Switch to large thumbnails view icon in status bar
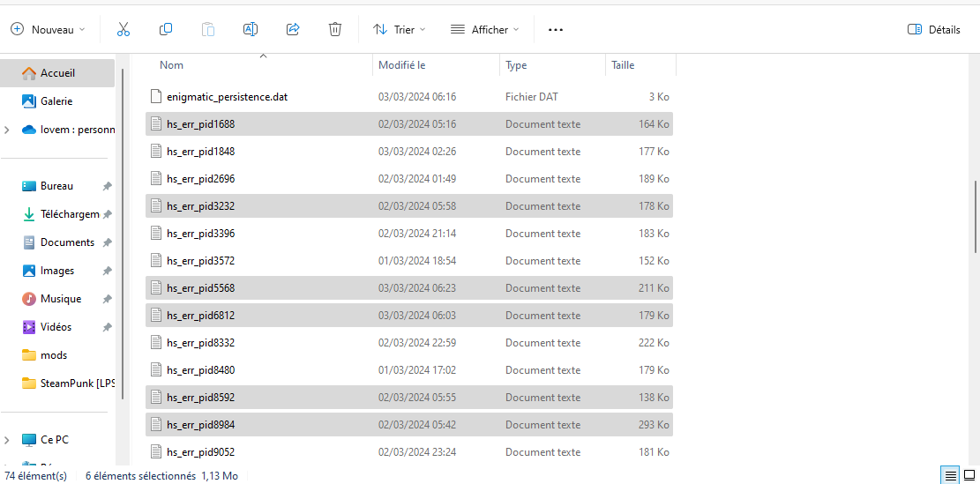Viewport: 980px width, 484px height. (x=969, y=476)
